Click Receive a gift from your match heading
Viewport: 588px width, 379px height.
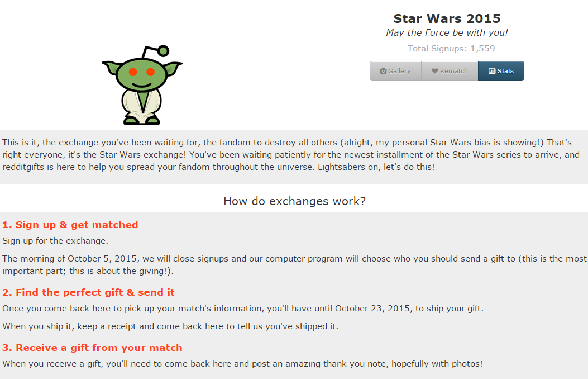tap(92, 348)
